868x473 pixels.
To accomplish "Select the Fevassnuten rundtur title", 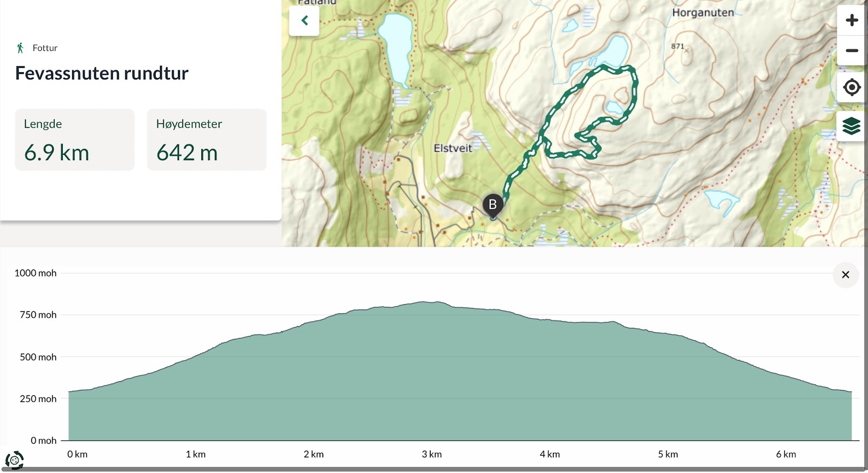I will point(101,73).
